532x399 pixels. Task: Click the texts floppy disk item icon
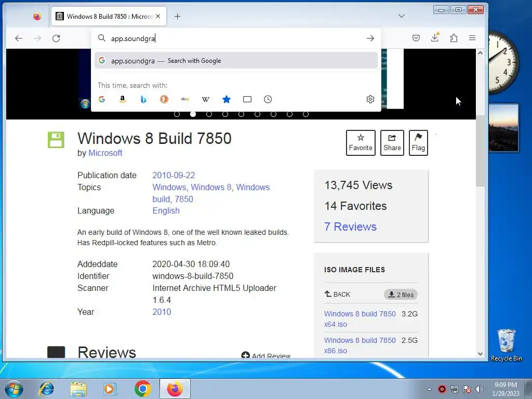(56, 140)
